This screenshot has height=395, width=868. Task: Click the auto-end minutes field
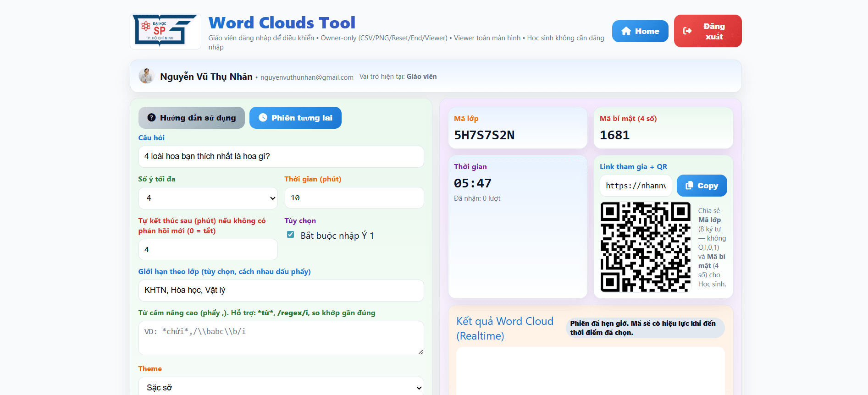coord(208,250)
